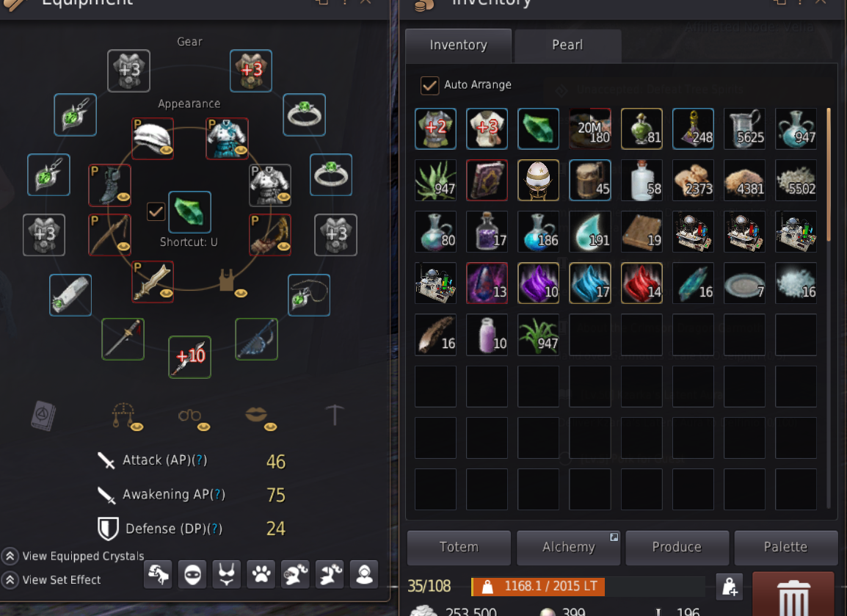Screen dimensions: 847x616
Task: Click the helmet mask visibility icon
Action: pyautogui.click(x=192, y=574)
